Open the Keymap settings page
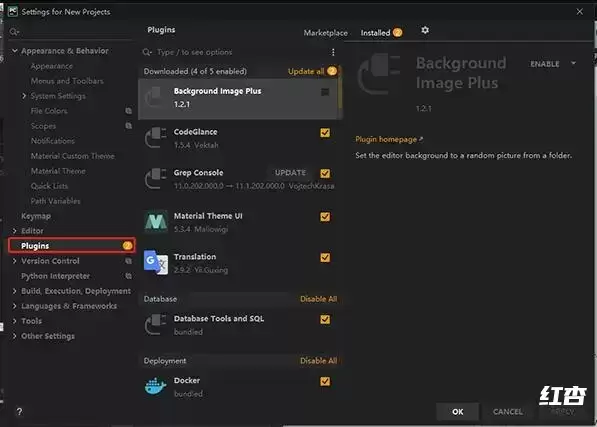Viewport: 597px width, 427px height. [x=36, y=216]
